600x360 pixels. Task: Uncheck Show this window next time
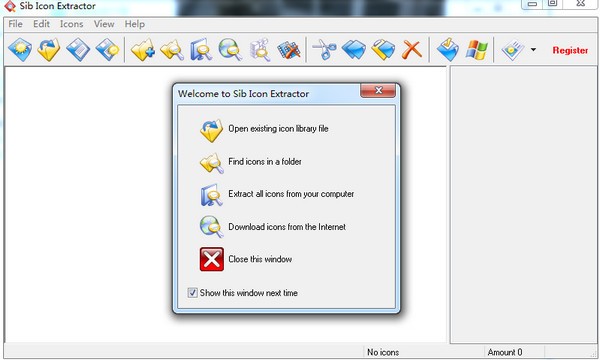pyautogui.click(x=192, y=293)
